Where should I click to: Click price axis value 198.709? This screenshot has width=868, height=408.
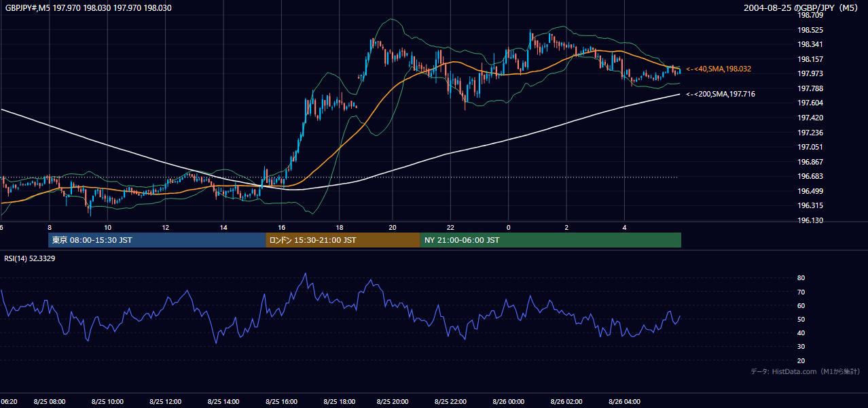[810, 16]
